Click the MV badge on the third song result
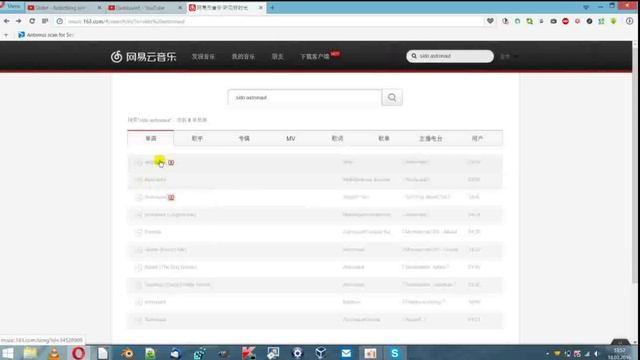Image resolution: width=640 pixels, height=360 pixels. (171, 198)
